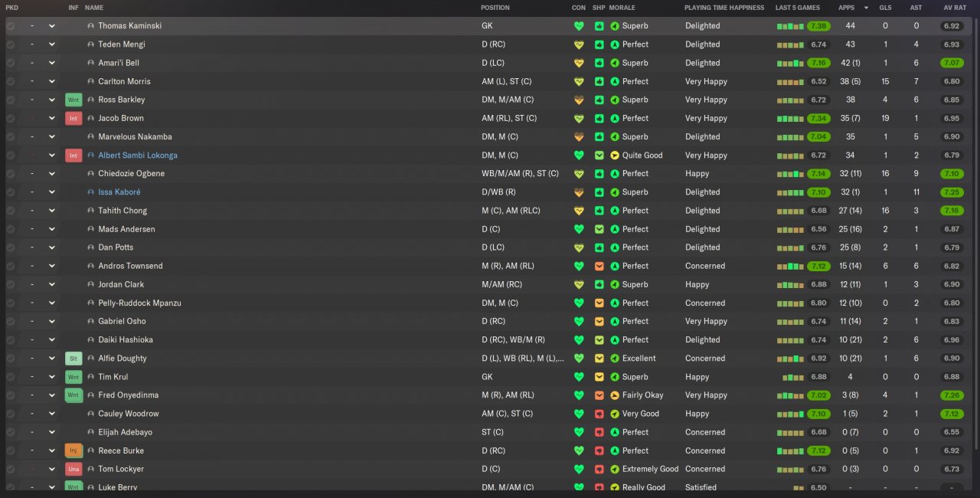Click Daiki Hashioka's player info icon
The image size is (980, 498).
pos(91,339)
